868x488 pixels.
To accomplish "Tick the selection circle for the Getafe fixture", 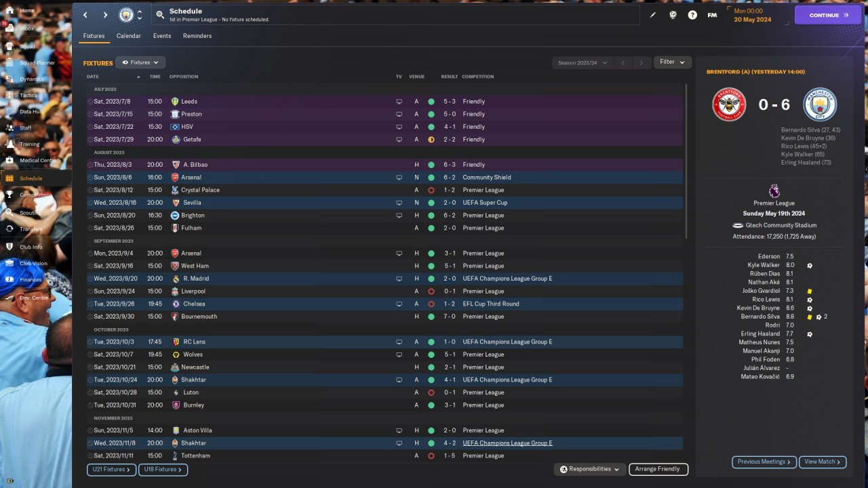I will coord(90,140).
